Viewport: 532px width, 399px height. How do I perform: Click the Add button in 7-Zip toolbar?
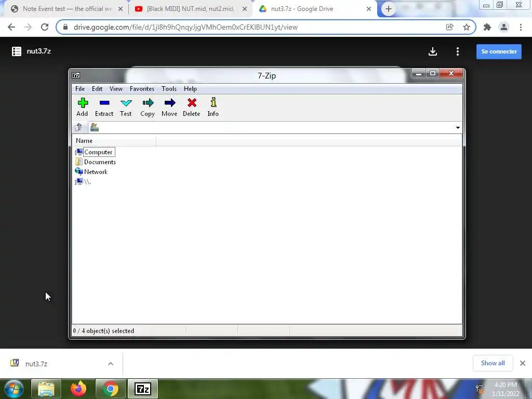[x=83, y=107]
